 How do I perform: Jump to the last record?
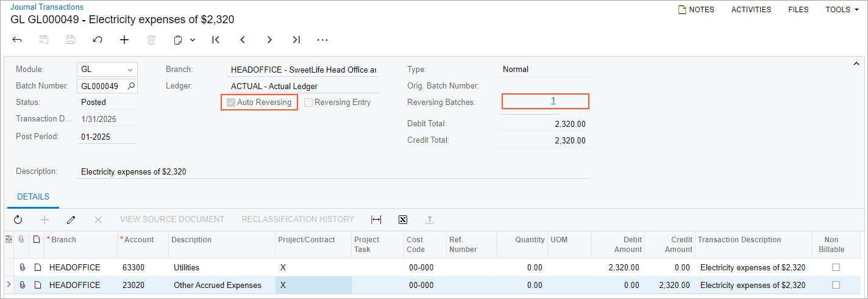coord(296,40)
